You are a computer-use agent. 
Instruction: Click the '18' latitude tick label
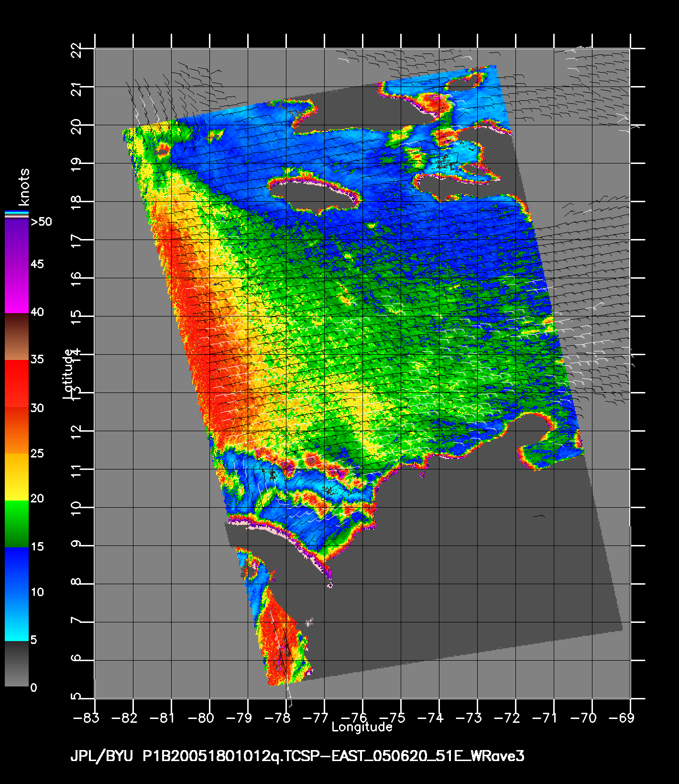(77, 202)
